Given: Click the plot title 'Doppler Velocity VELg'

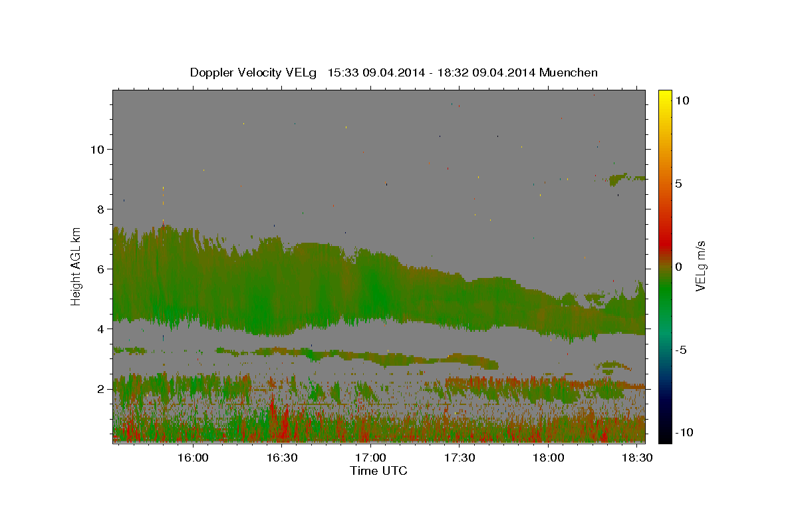Looking at the screenshot, I should tap(255, 72).
